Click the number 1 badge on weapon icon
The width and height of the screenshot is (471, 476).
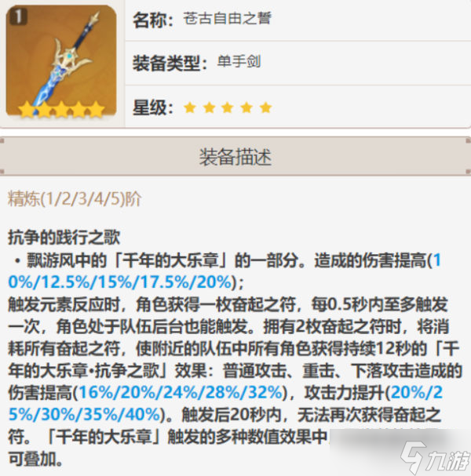(19, 16)
